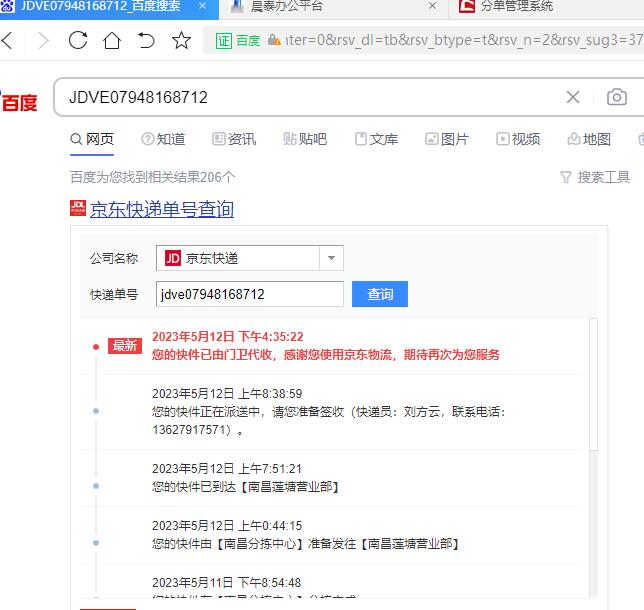
Task: Click the 已到达南昌莲塘营业部 status line
Action: tap(246, 487)
